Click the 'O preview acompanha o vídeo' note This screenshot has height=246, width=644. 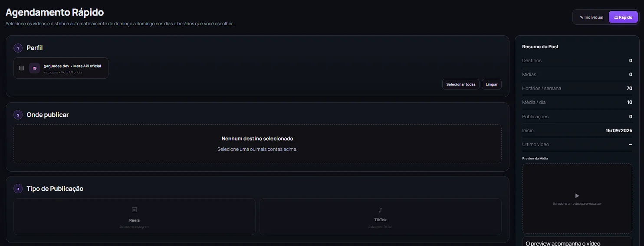(562, 243)
